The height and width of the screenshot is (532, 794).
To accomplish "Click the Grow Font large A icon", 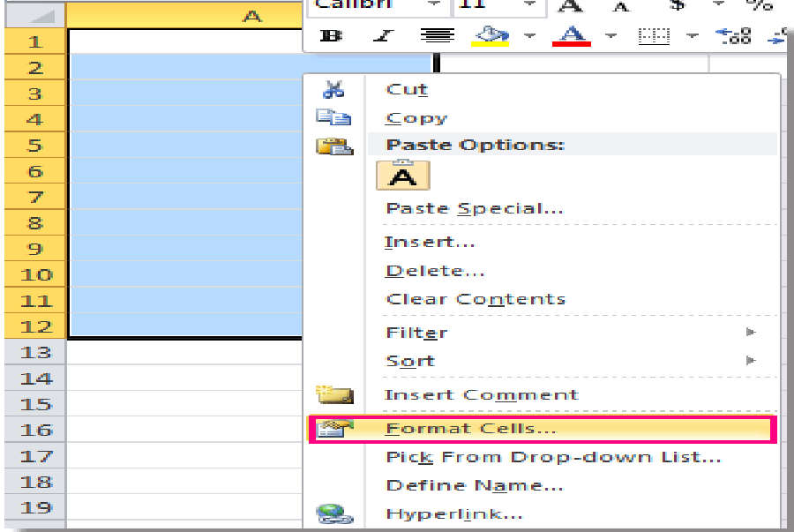I will pos(570,6).
